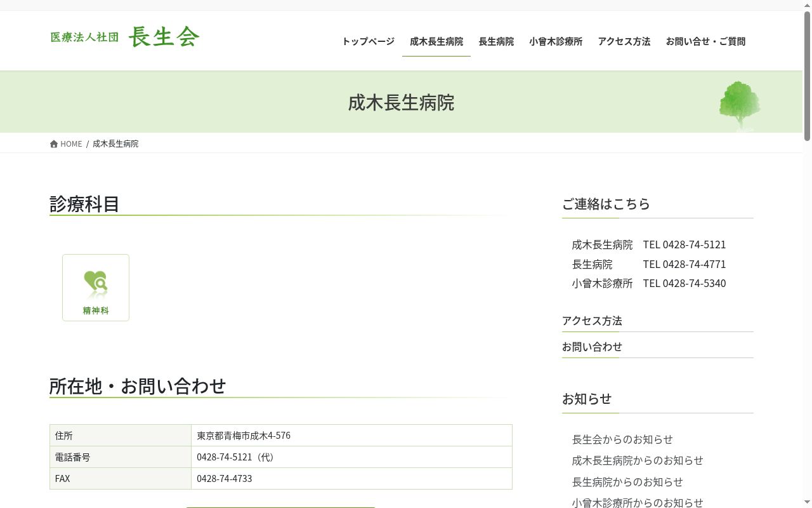Click the 精神科 department icon
The width and height of the screenshot is (812, 508).
(96, 288)
